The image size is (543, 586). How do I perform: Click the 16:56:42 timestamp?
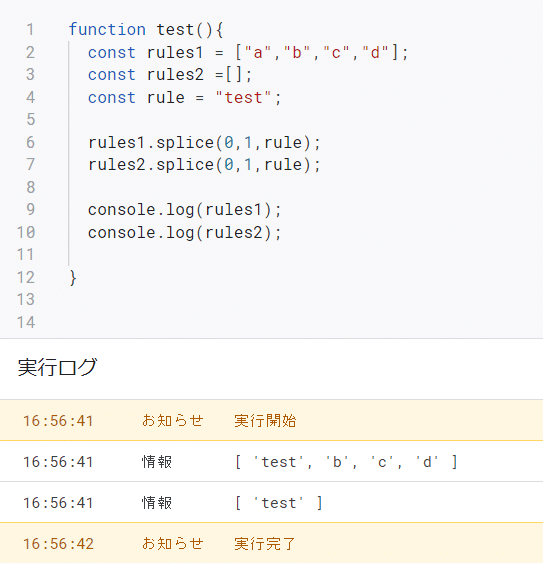[x=58, y=544]
